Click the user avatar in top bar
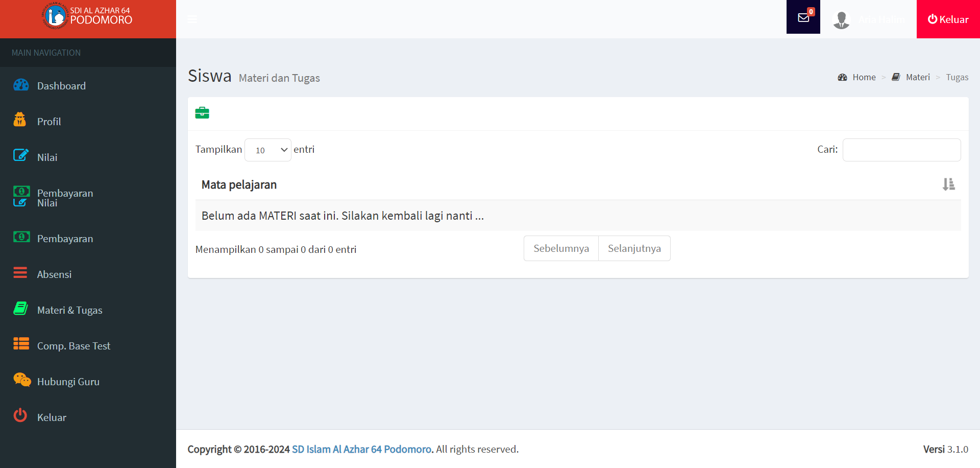The image size is (980, 468). (841, 20)
